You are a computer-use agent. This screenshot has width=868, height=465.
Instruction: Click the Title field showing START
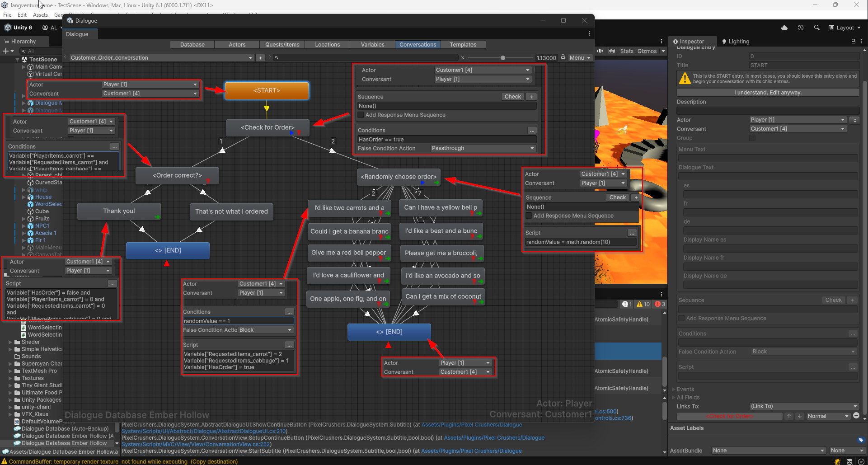804,66
